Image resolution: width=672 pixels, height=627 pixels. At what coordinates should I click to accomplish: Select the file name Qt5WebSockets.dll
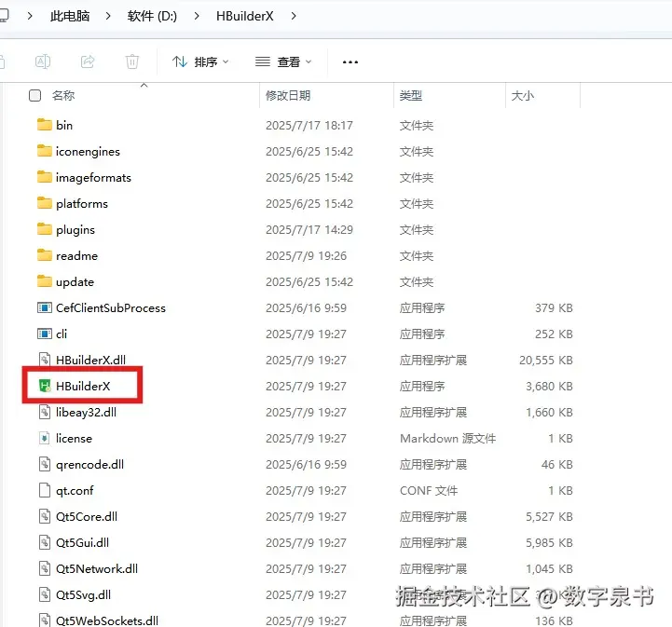(107, 621)
